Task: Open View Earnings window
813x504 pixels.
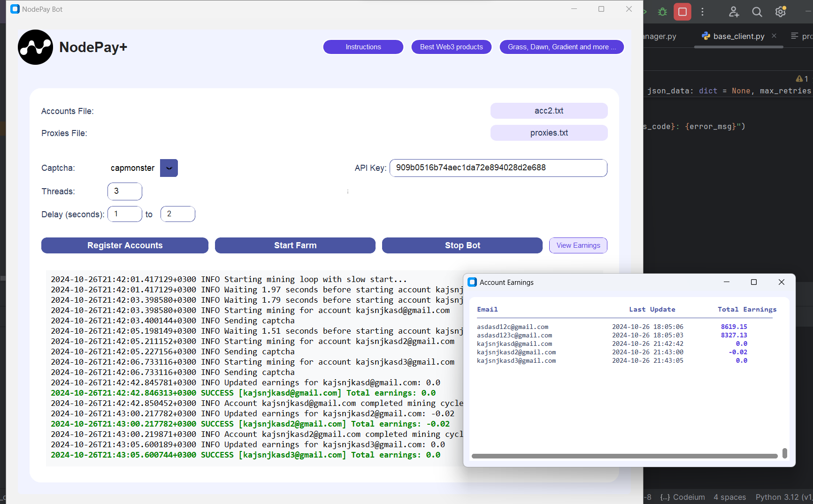Action: pos(578,245)
